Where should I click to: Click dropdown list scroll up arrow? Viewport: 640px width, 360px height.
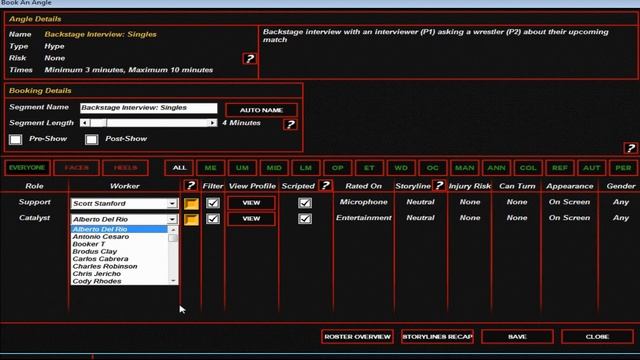[x=173, y=230]
